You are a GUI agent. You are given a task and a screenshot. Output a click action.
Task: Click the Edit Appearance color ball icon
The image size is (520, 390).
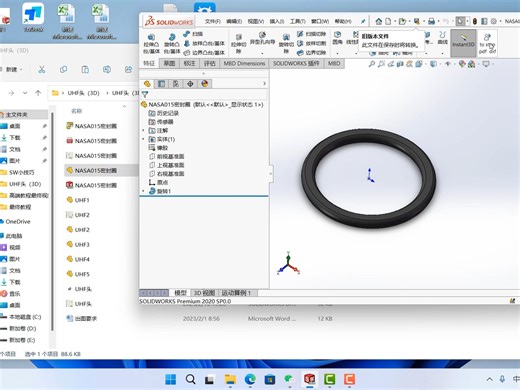[462, 64]
